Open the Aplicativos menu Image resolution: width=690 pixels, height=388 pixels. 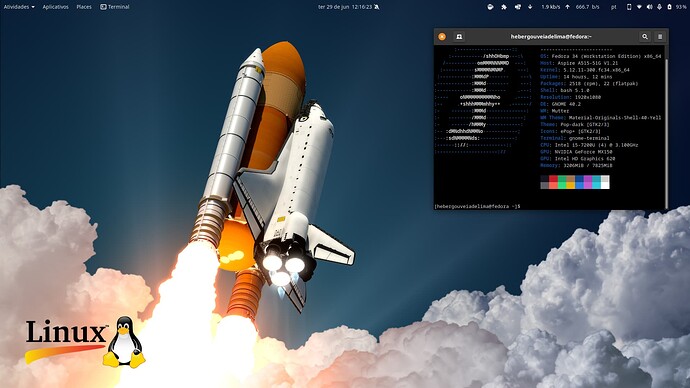pyautogui.click(x=55, y=7)
